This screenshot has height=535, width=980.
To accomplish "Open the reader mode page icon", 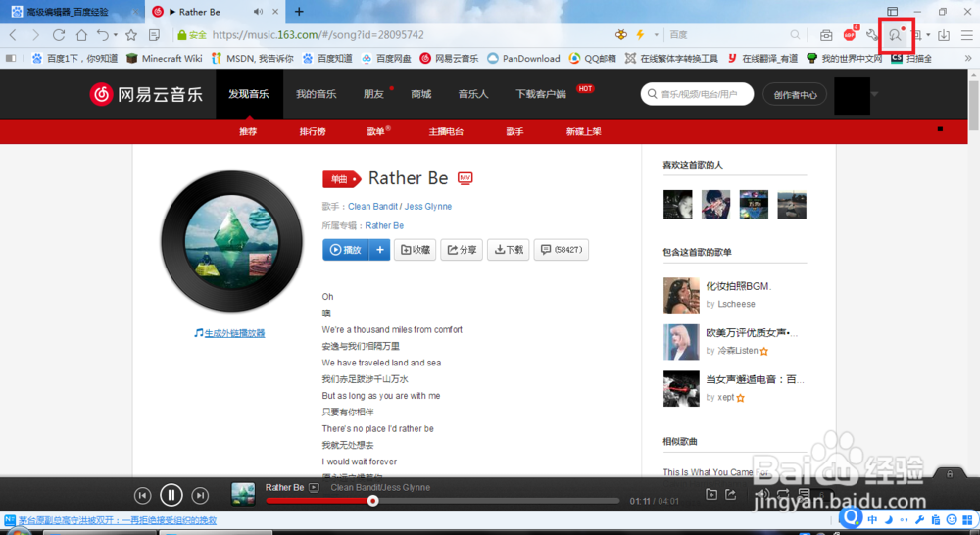I will point(155,35).
